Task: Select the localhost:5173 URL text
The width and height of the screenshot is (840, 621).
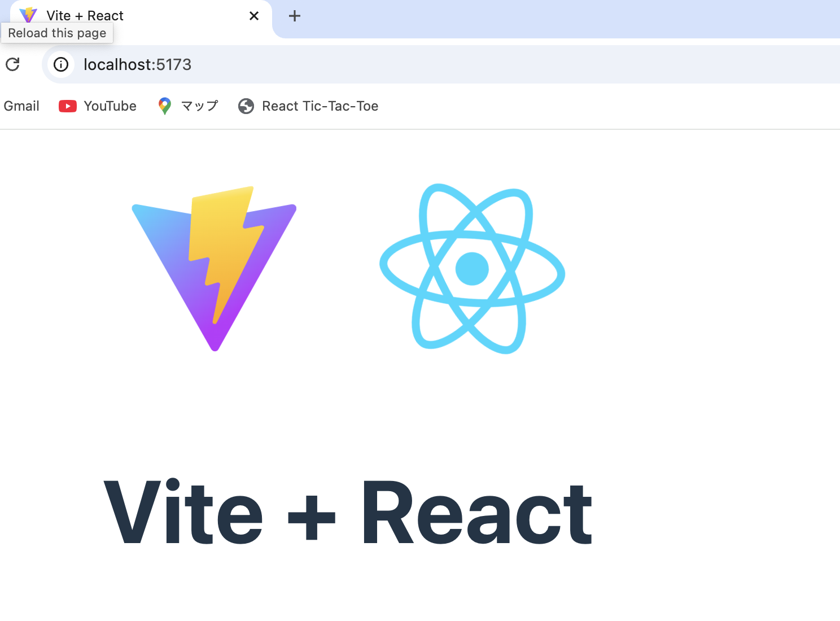Action: pos(137,64)
